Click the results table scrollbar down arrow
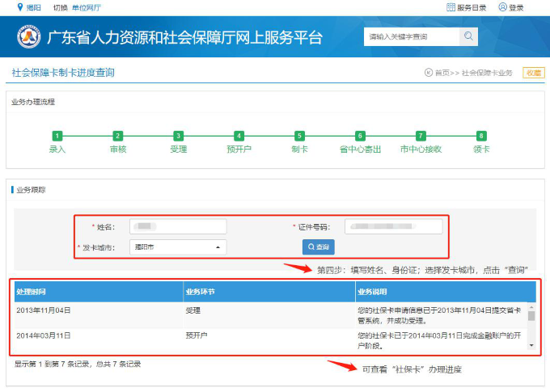 [x=531, y=346]
